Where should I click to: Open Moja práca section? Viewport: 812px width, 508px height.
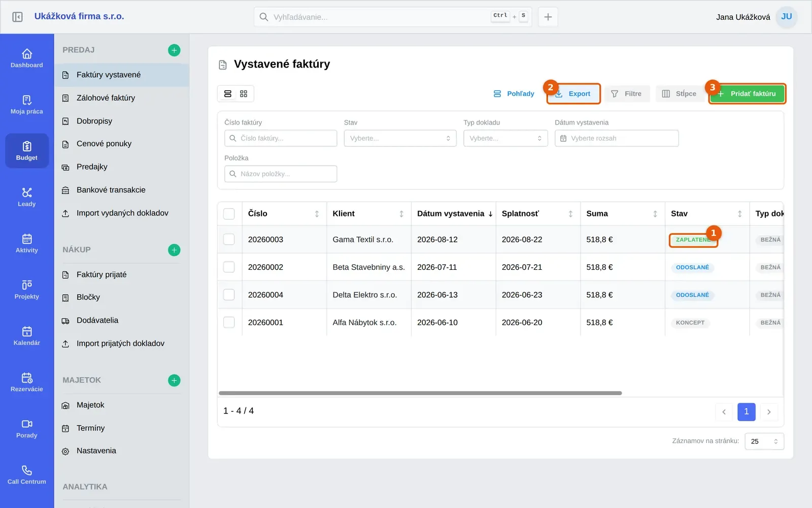point(27,104)
